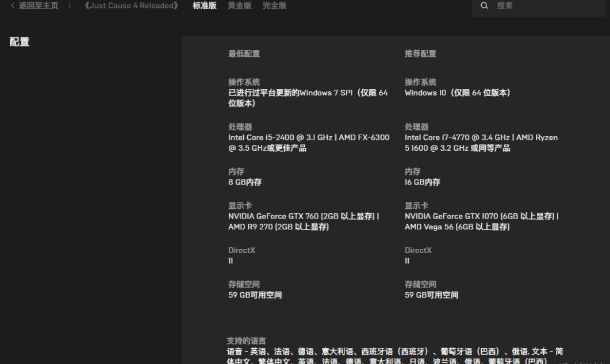The width and height of the screenshot is (610, 364).
Task: Click the minimum 显示卡 label
Action: point(240,205)
